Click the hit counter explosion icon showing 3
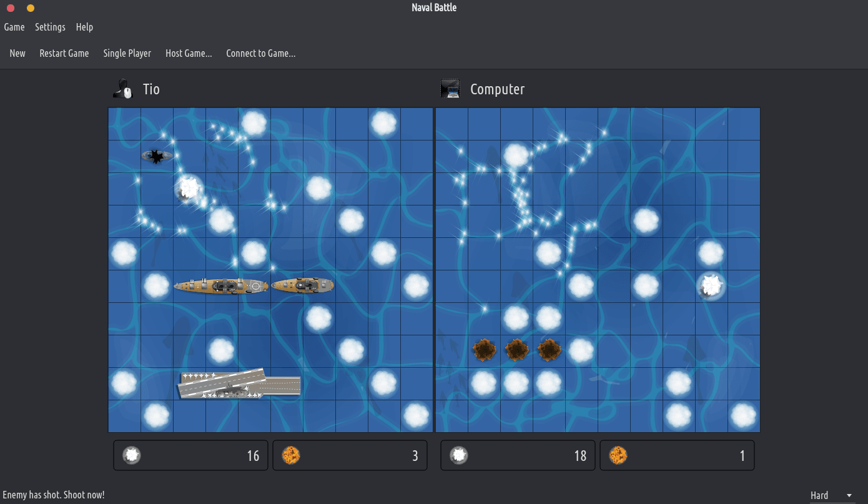The height and width of the screenshot is (504, 868). click(x=291, y=455)
